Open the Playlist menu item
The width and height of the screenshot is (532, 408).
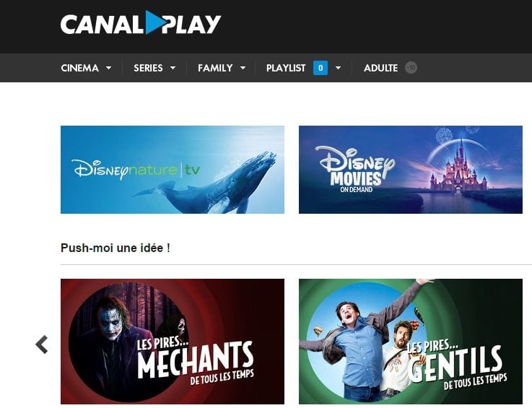[286, 68]
